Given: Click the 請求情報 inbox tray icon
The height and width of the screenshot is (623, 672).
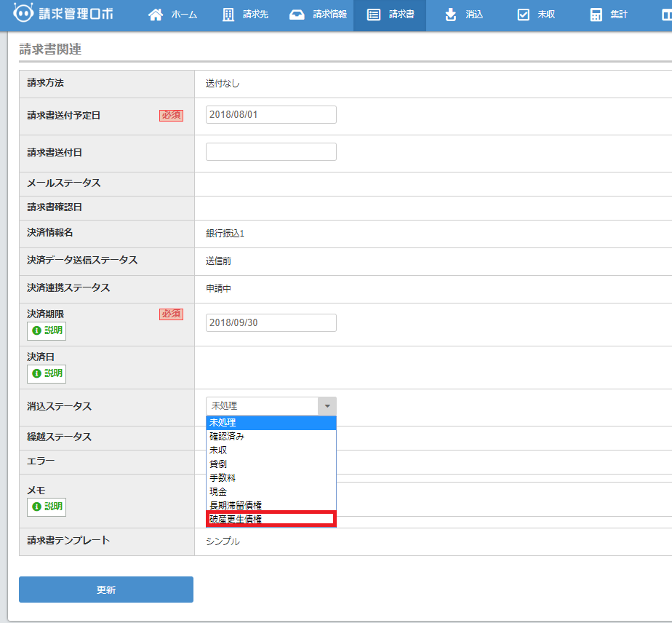Looking at the screenshot, I should (x=297, y=15).
